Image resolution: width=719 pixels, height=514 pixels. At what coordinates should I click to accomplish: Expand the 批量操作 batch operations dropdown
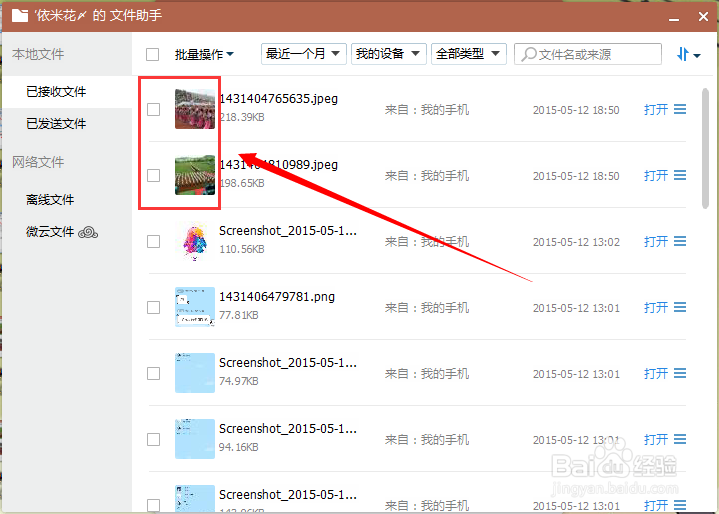(204, 55)
